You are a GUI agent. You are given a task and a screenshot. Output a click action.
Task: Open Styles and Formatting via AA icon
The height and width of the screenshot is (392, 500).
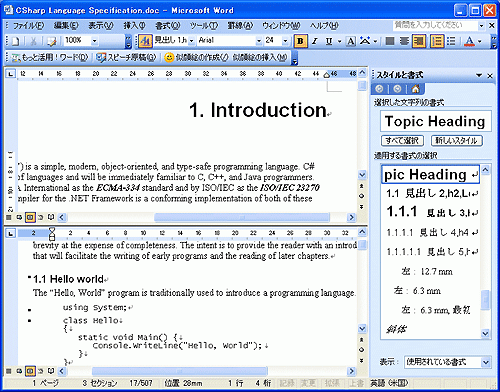pos(145,41)
